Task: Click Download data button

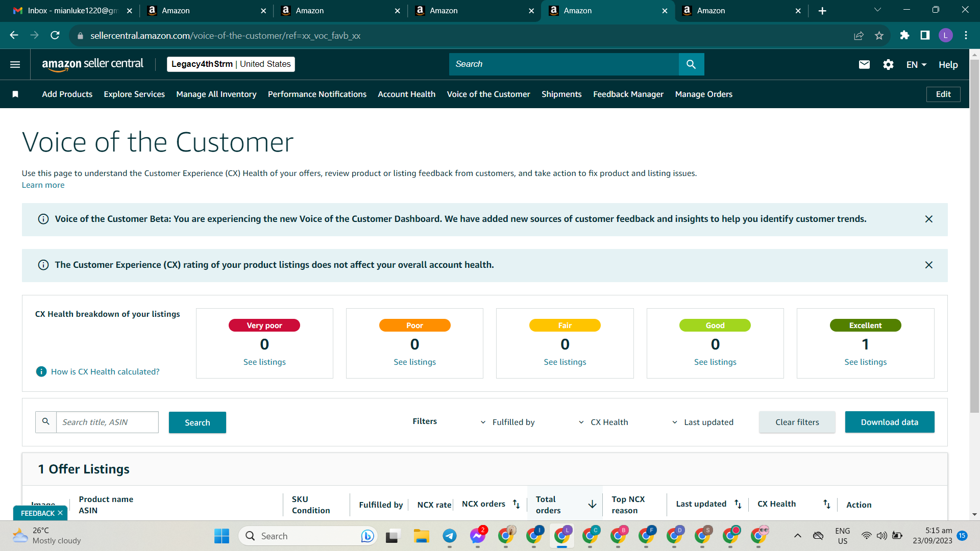Action: 890,422
